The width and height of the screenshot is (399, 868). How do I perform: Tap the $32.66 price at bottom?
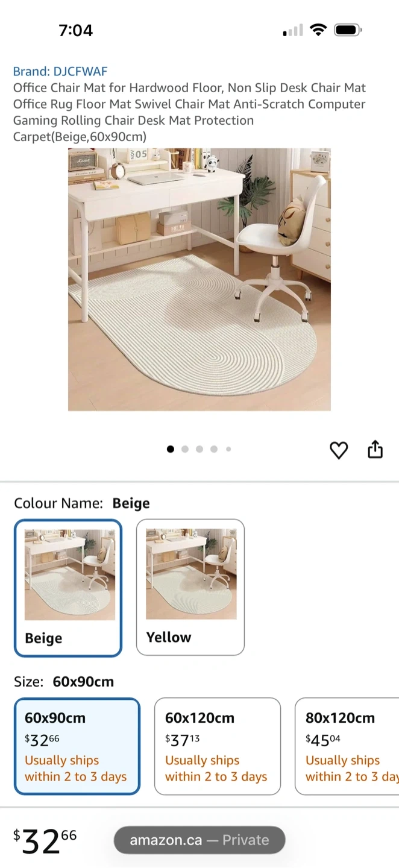coord(45,841)
